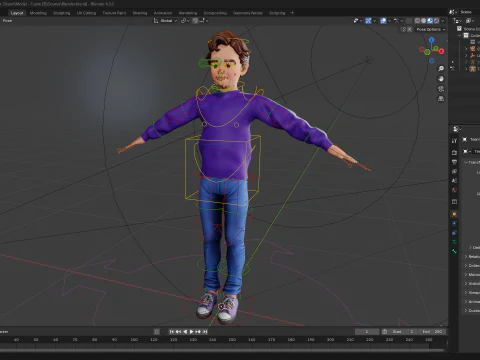Click the blue Z axis on navigation gizmo
Viewport: 480px width, 360px height.
[432, 40]
